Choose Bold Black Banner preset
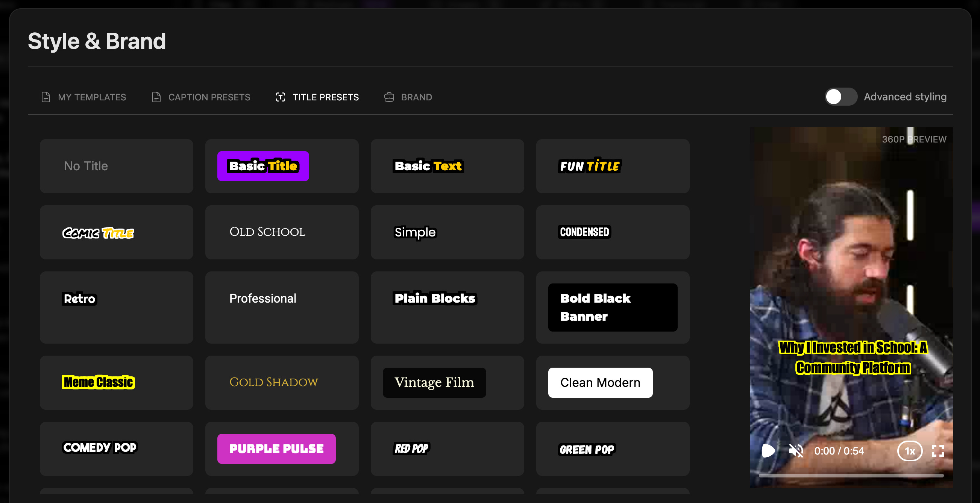Image resolution: width=980 pixels, height=503 pixels. 613,307
